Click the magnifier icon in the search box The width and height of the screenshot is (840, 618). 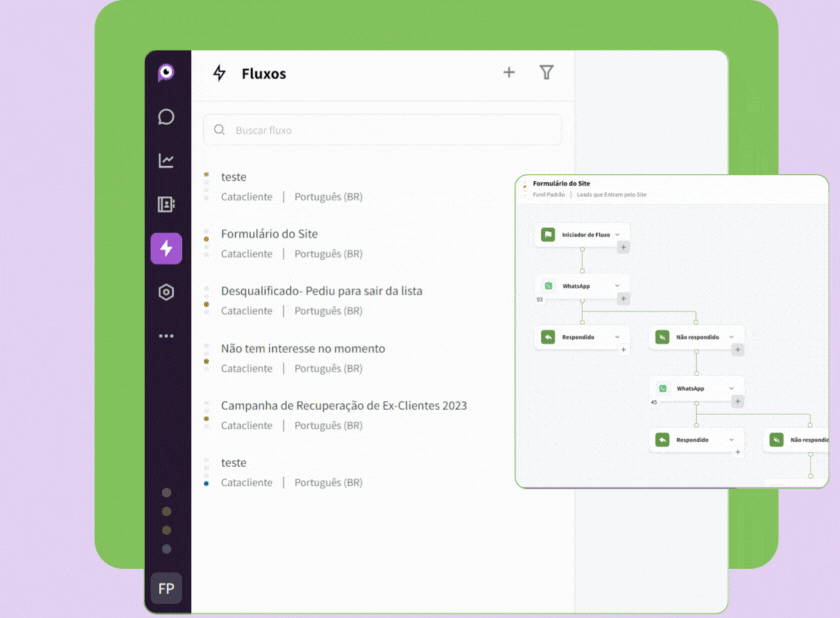[219, 130]
